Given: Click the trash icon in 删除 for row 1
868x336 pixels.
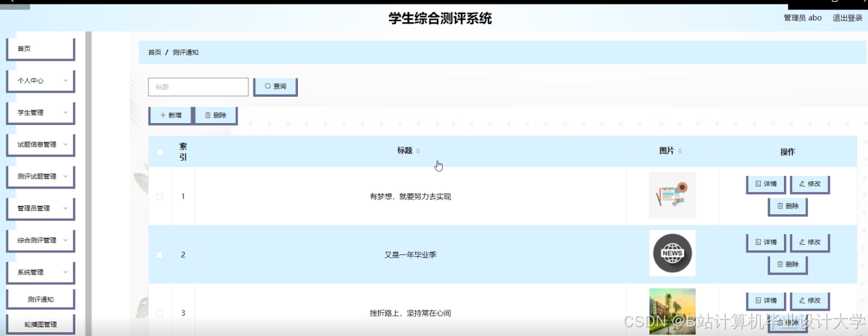Looking at the screenshot, I should tap(780, 206).
